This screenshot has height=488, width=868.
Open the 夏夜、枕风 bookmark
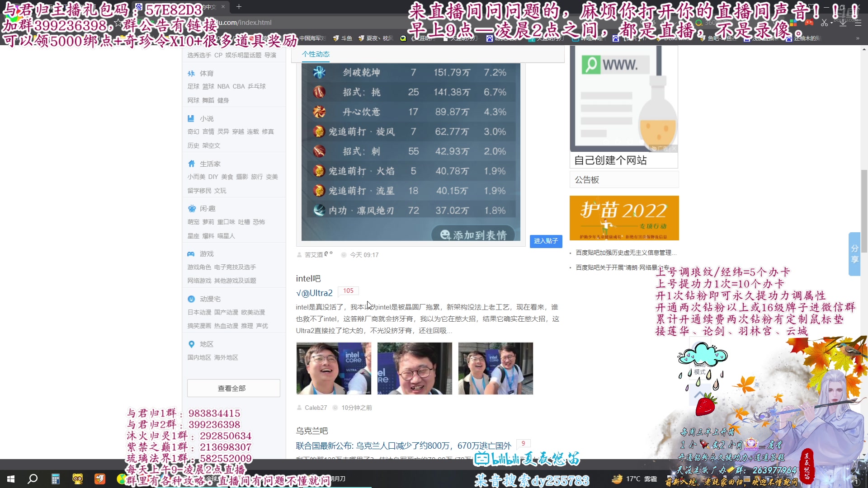[375, 38]
